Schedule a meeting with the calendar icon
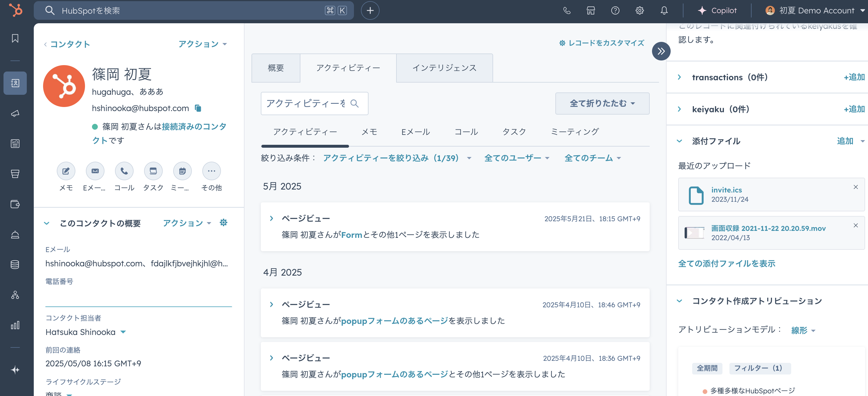The image size is (868, 396). (x=182, y=171)
